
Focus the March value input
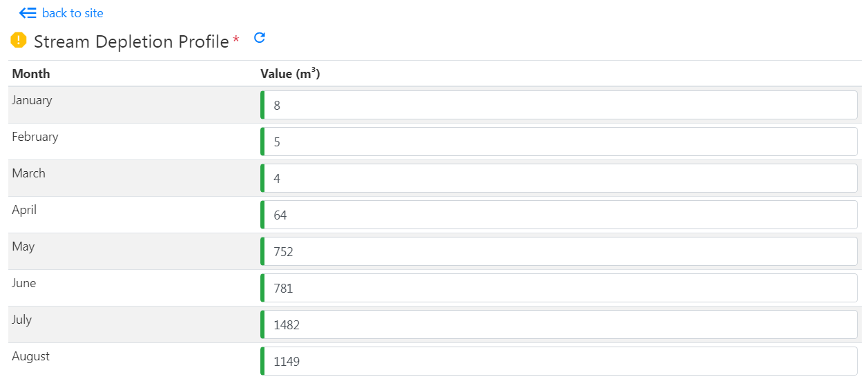tap(559, 179)
